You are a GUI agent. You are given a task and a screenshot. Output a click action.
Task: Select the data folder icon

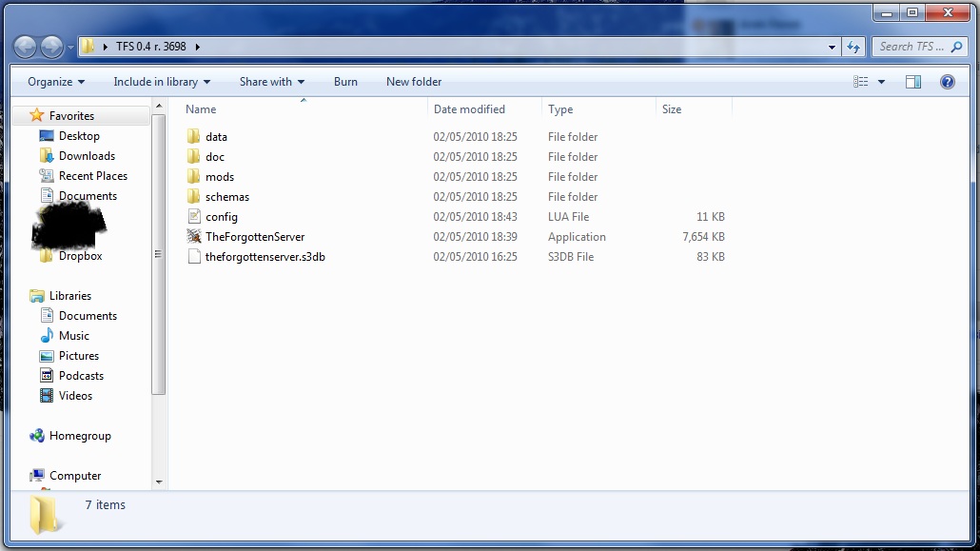tap(194, 137)
